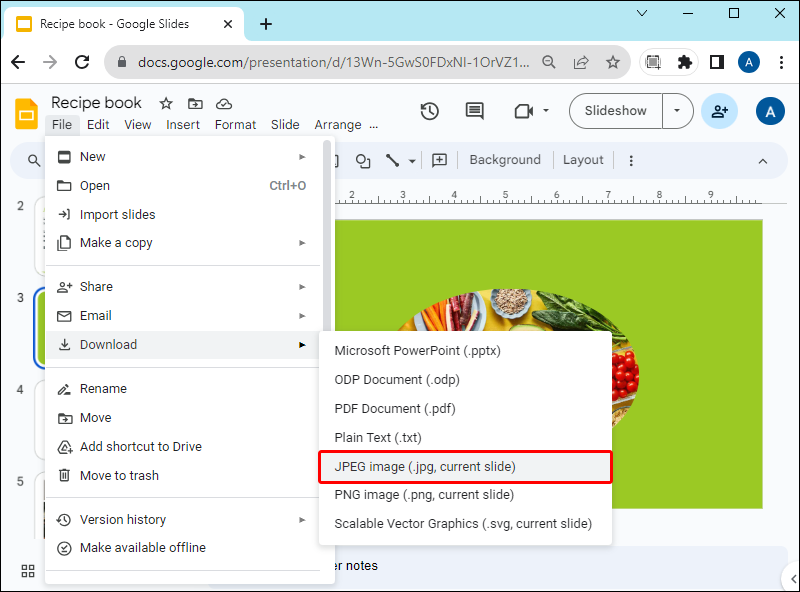Click the address bar URL

[334, 62]
